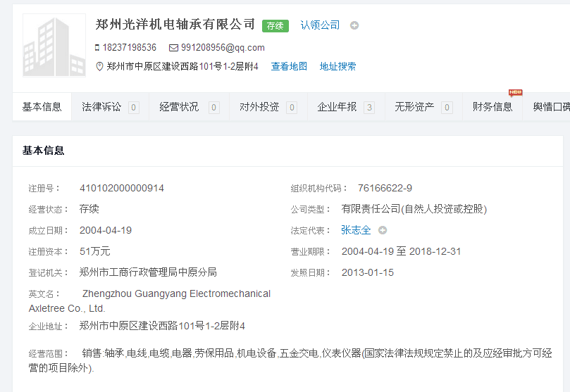Click the green 存续 status badge
570x392 pixels.
pyautogui.click(x=275, y=26)
